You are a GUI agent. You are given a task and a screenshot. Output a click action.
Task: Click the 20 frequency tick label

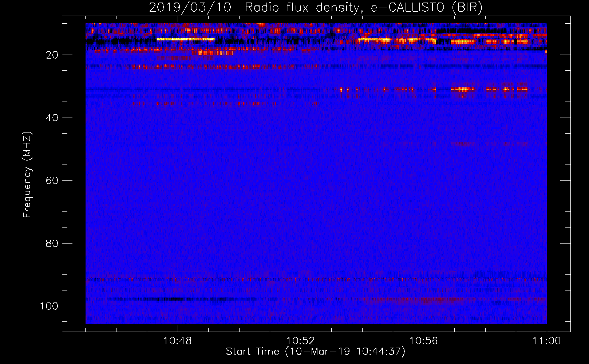pos(52,55)
